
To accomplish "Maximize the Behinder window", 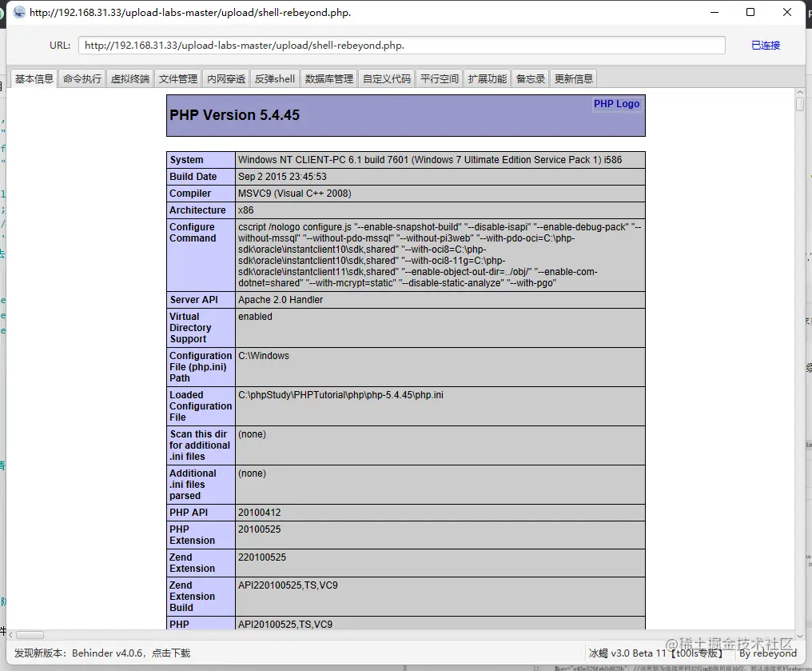I will 750,13.
